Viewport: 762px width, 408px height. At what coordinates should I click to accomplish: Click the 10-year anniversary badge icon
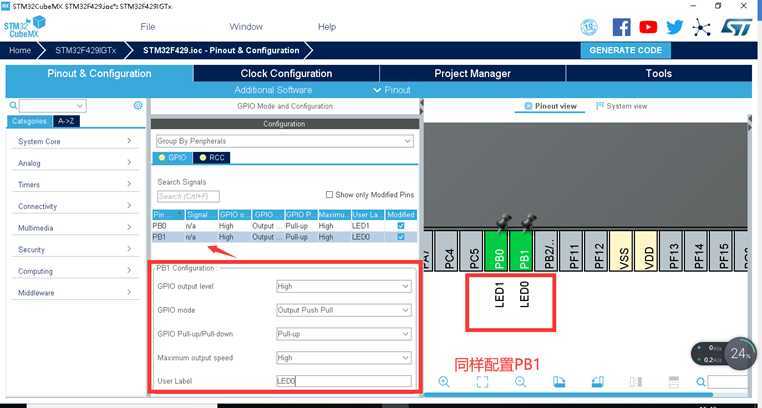point(589,27)
